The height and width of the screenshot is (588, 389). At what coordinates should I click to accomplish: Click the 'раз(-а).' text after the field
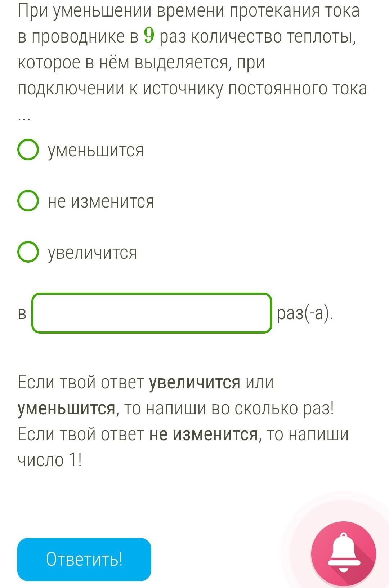pyautogui.click(x=305, y=313)
